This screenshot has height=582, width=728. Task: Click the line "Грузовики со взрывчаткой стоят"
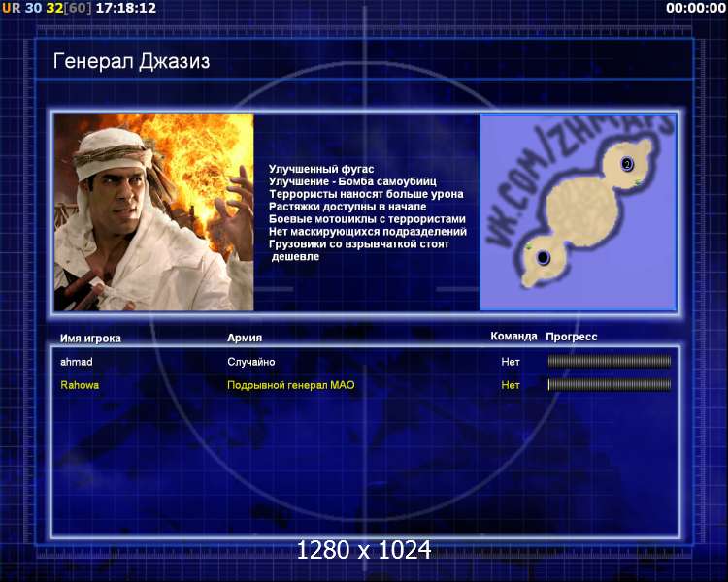tap(359, 244)
